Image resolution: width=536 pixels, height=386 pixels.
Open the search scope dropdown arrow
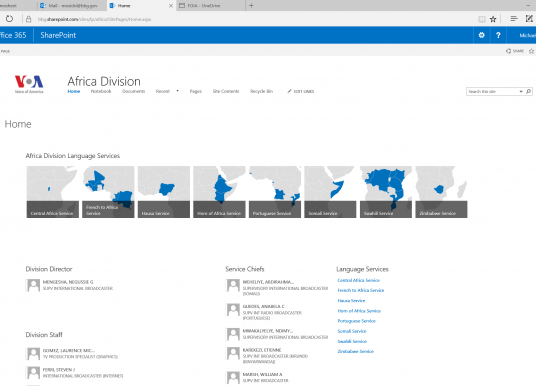click(x=521, y=91)
